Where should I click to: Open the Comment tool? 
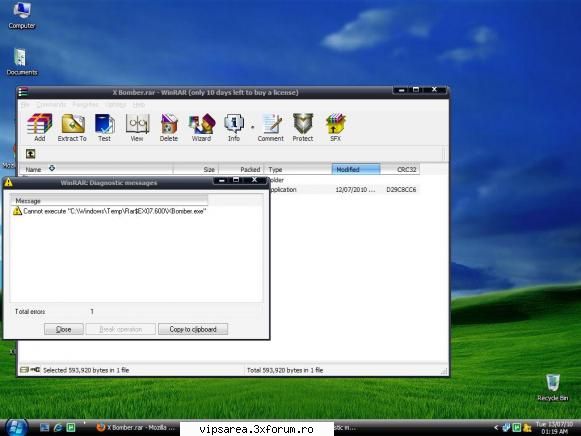(271, 127)
